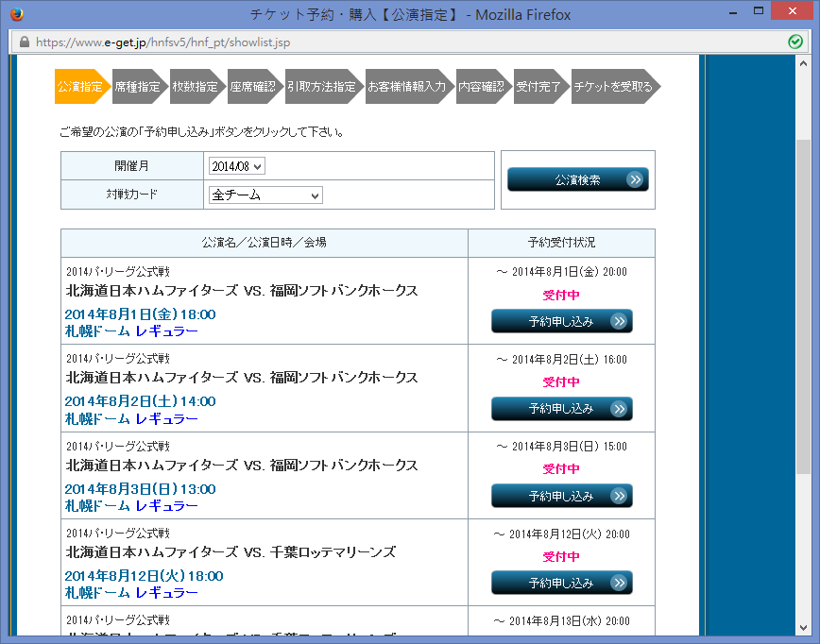
Task: Click 受付中 status for the August 12 game
Action: [561, 557]
